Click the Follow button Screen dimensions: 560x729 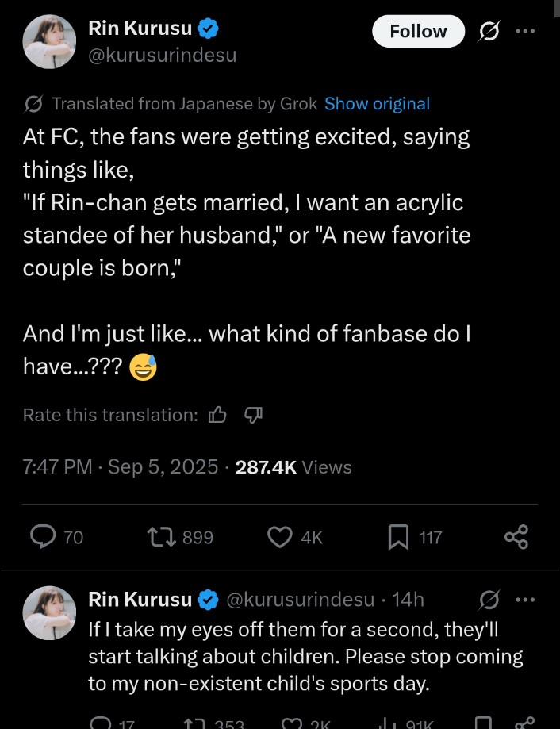click(x=418, y=32)
